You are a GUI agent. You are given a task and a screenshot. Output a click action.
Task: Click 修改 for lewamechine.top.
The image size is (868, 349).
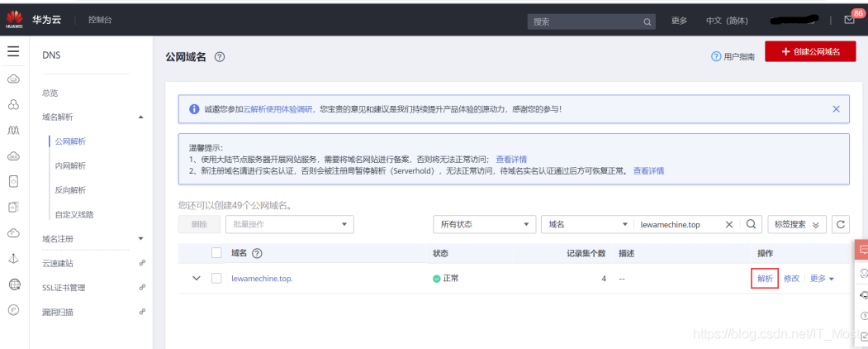tap(792, 279)
